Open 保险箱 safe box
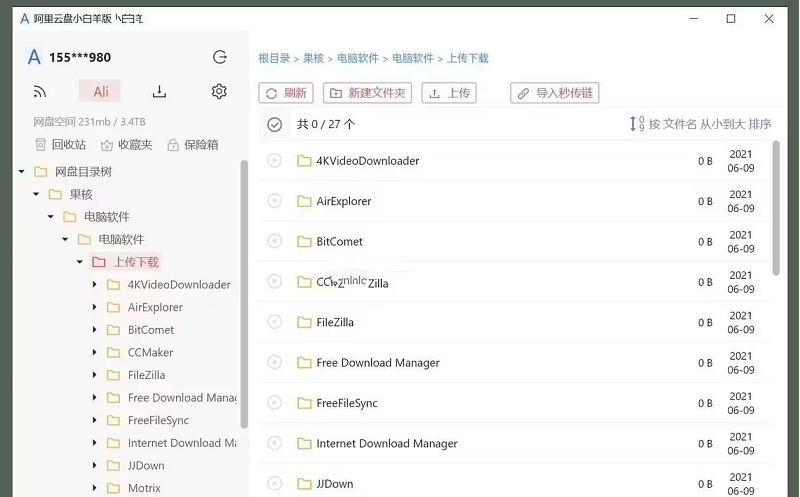Screen dimensions: 800x497 (x=192, y=145)
